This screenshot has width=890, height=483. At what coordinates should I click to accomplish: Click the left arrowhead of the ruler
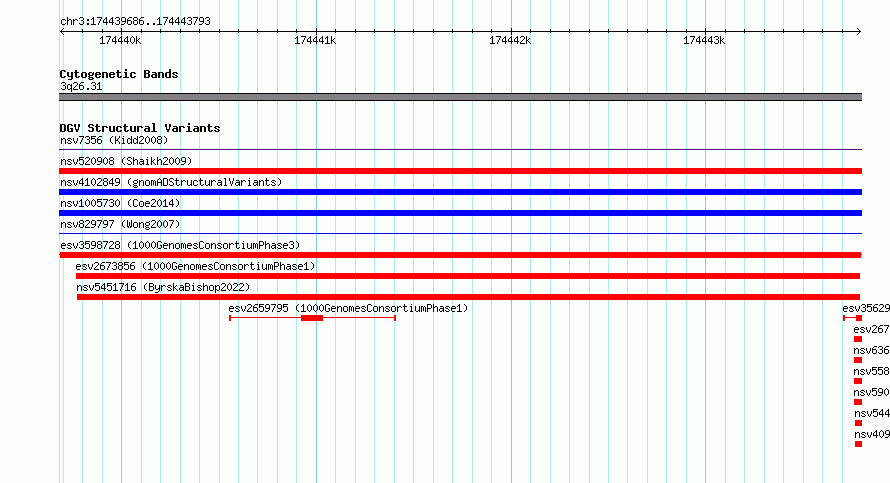click(62, 31)
